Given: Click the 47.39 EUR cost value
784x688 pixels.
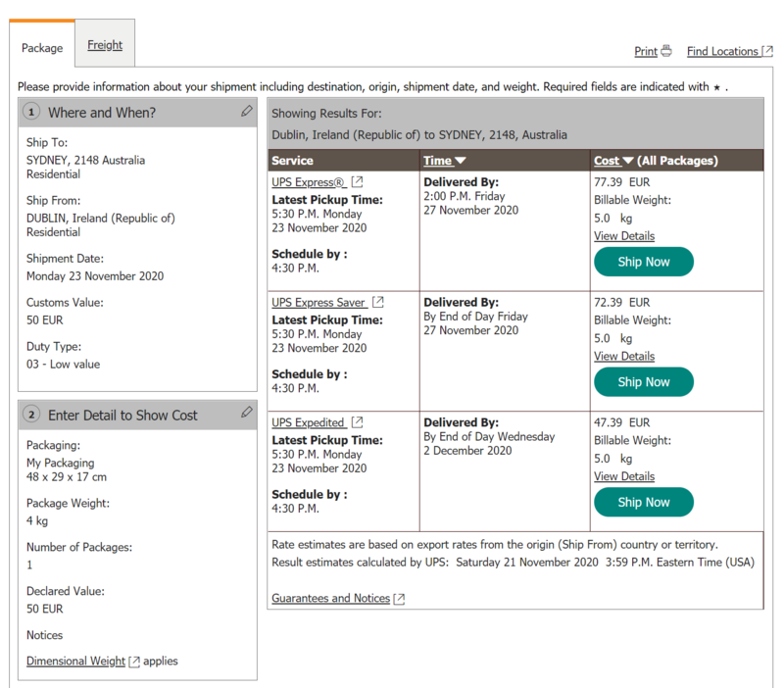Looking at the screenshot, I should (x=622, y=423).
